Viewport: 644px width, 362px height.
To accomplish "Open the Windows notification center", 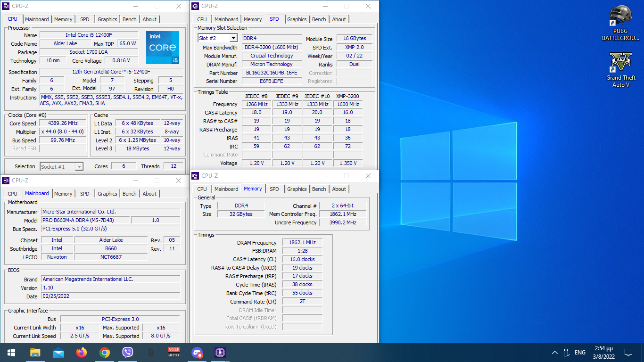I will click(628, 353).
